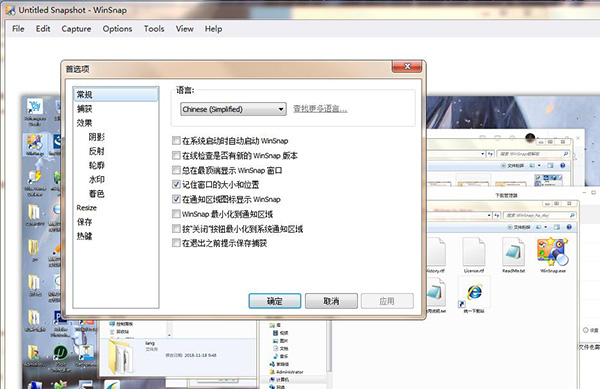The height and width of the screenshot is (389, 600).
Task: Select 着色 under effects
Action: click(x=96, y=194)
